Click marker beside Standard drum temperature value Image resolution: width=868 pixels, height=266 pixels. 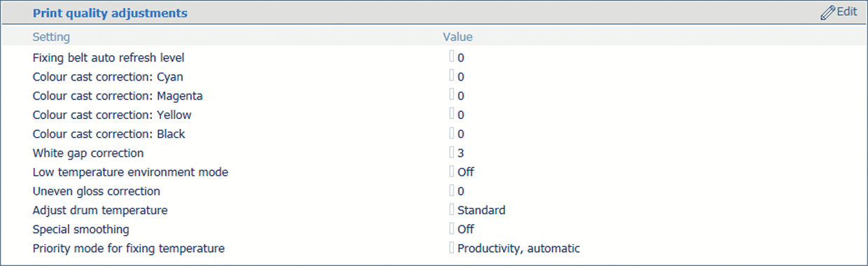451,209
